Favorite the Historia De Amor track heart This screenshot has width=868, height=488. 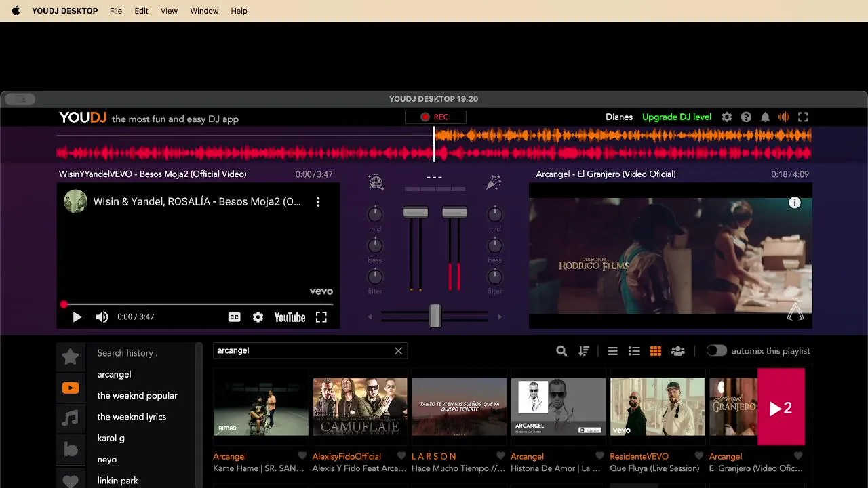(x=599, y=456)
